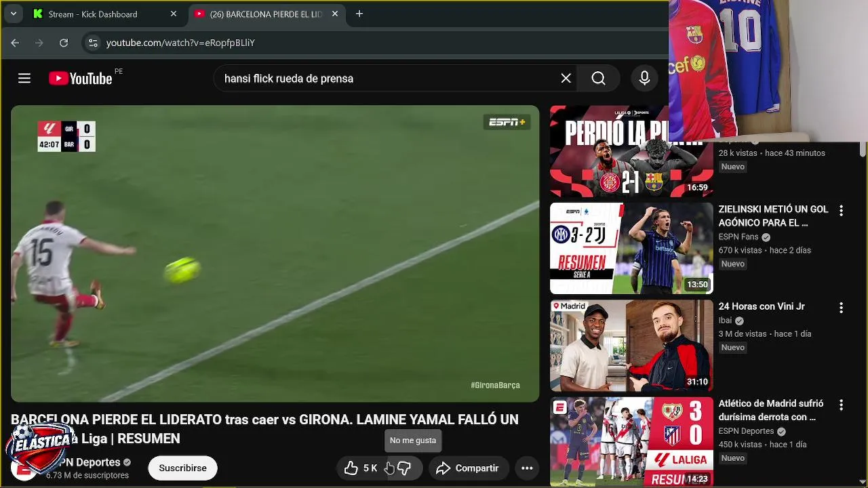View site information icon in address bar

pyautogui.click(x=94, y=43)
